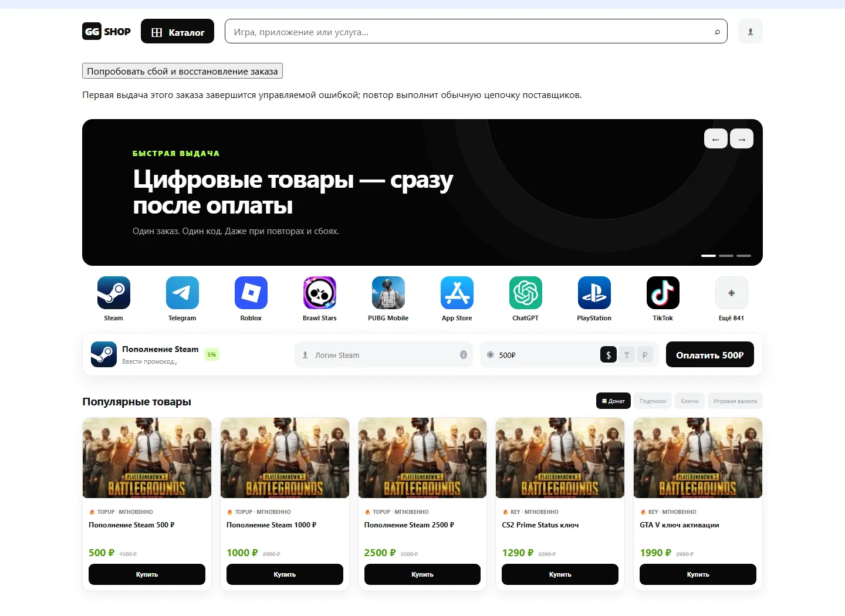Open Пополнение Steam 2500 ₽ product image

click(x=422, y=458)
